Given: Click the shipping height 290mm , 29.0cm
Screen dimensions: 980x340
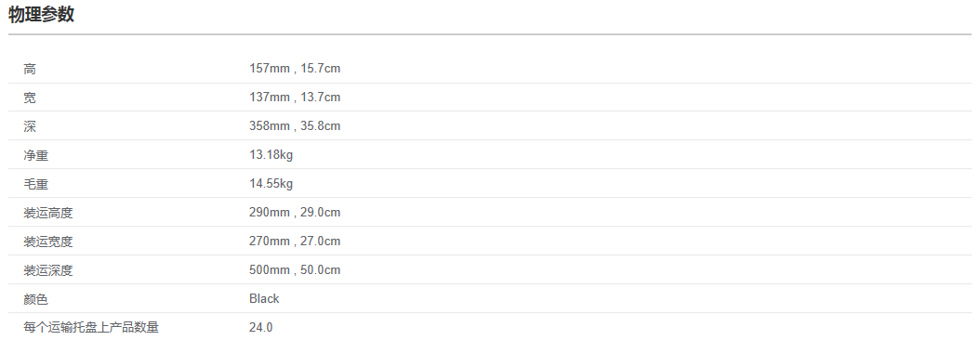Looking at the screenshot, I should click(x=295, y=213).
